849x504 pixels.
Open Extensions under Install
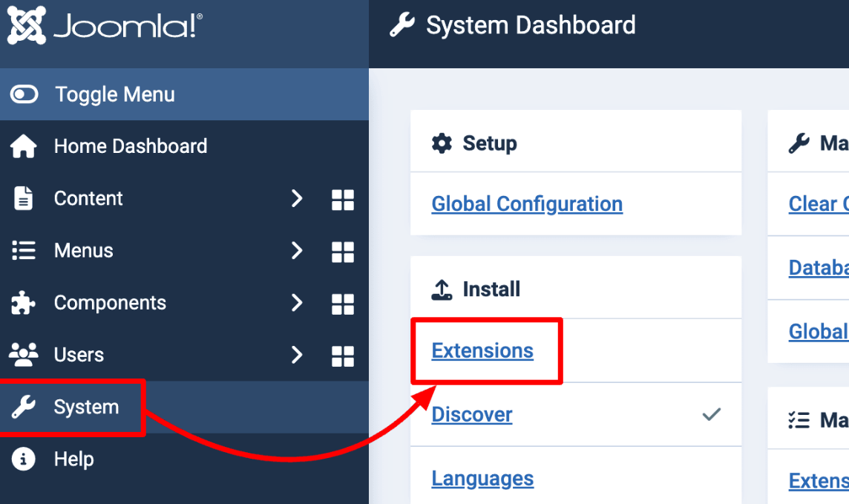(482, 350)
